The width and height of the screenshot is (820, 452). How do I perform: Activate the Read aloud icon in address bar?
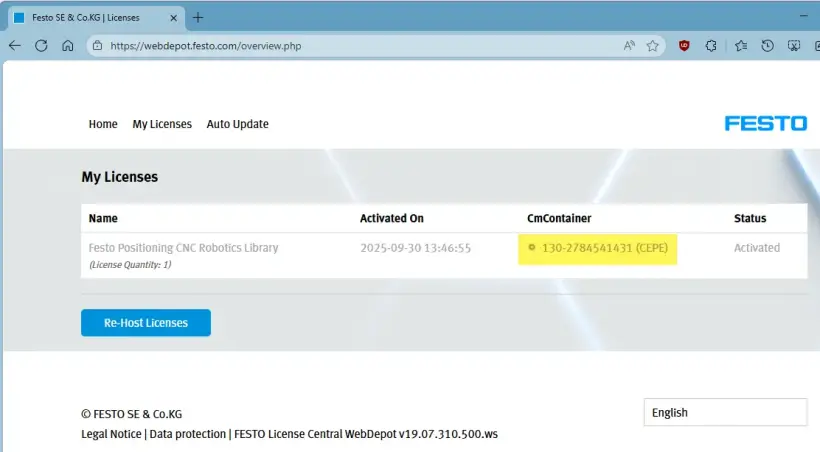[629, 46]
